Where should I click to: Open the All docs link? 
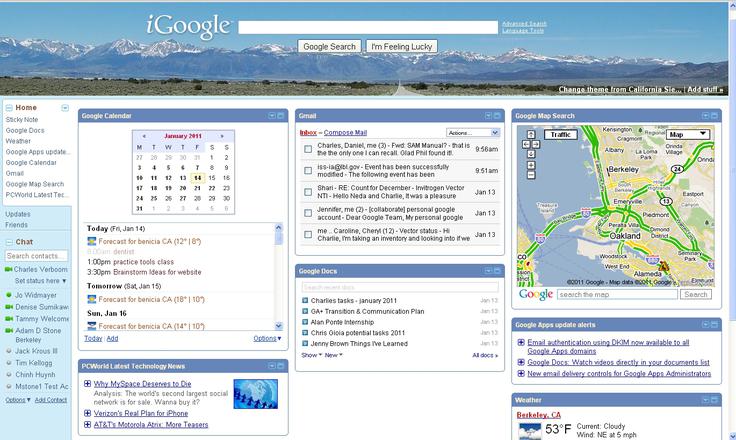pos(485,355)
